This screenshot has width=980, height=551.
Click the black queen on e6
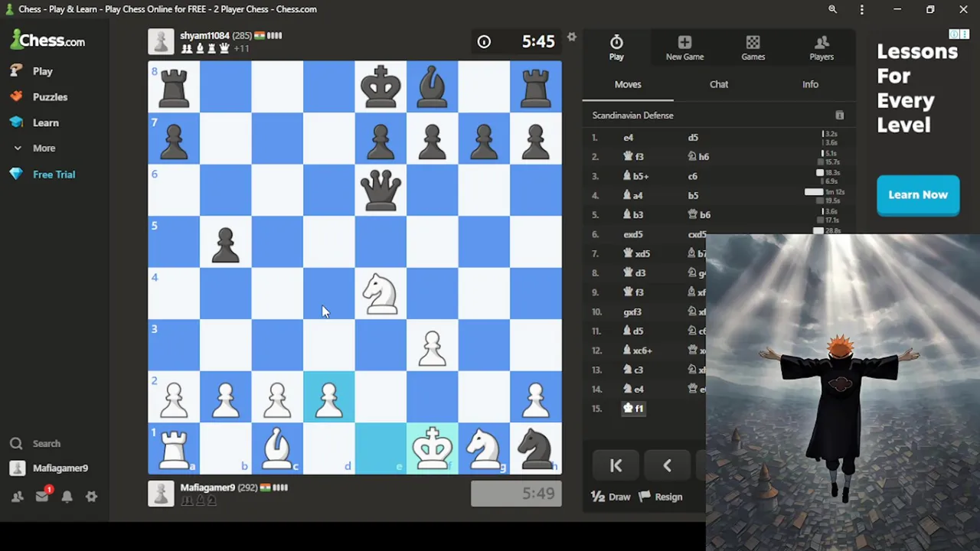[x=381, y=190]
